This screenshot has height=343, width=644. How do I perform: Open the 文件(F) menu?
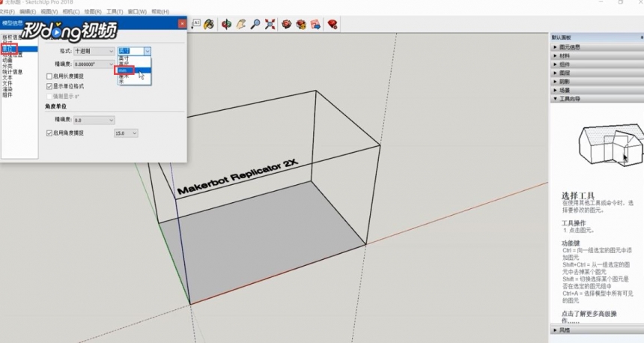[7, 11]
